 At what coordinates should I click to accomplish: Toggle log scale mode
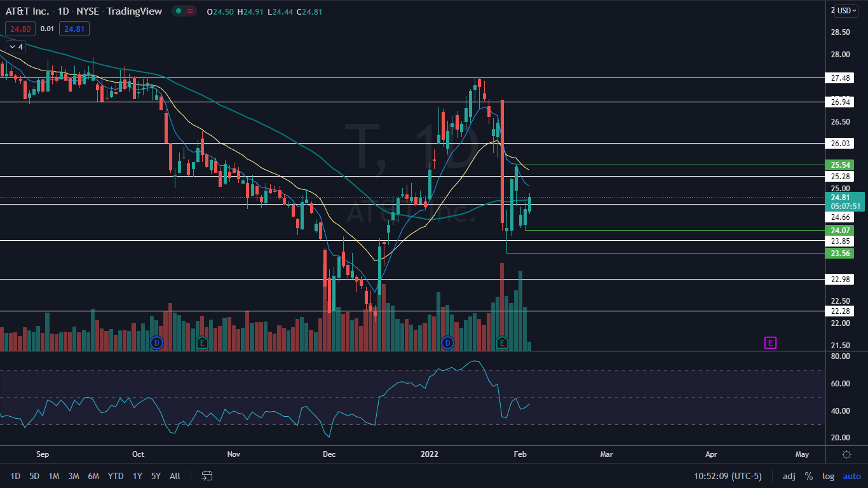click(829, 476)
